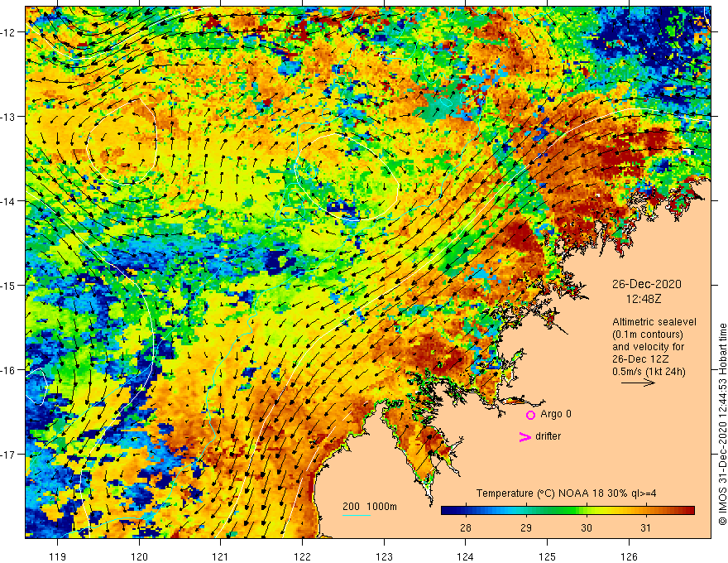Viewport: 728px width, 563px height.
Task: Click the longitude axis label '119'
Action: click(58, 556)
